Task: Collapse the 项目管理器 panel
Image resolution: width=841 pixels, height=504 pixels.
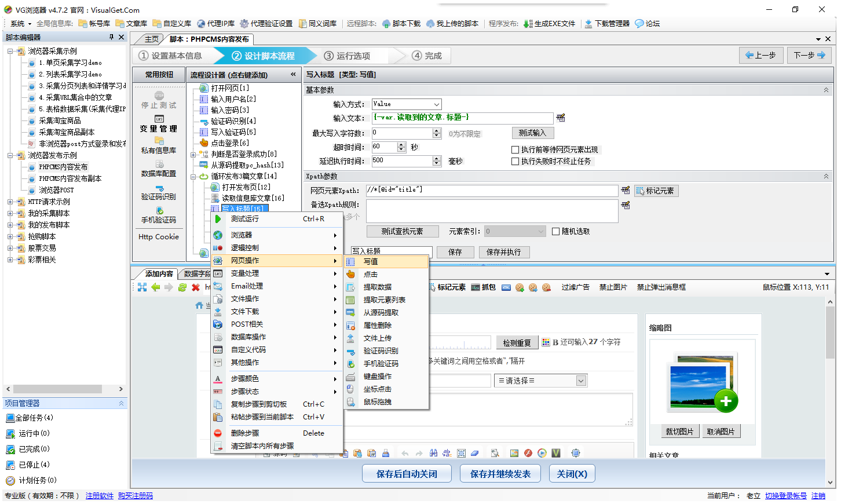Action: pos(121,403)
